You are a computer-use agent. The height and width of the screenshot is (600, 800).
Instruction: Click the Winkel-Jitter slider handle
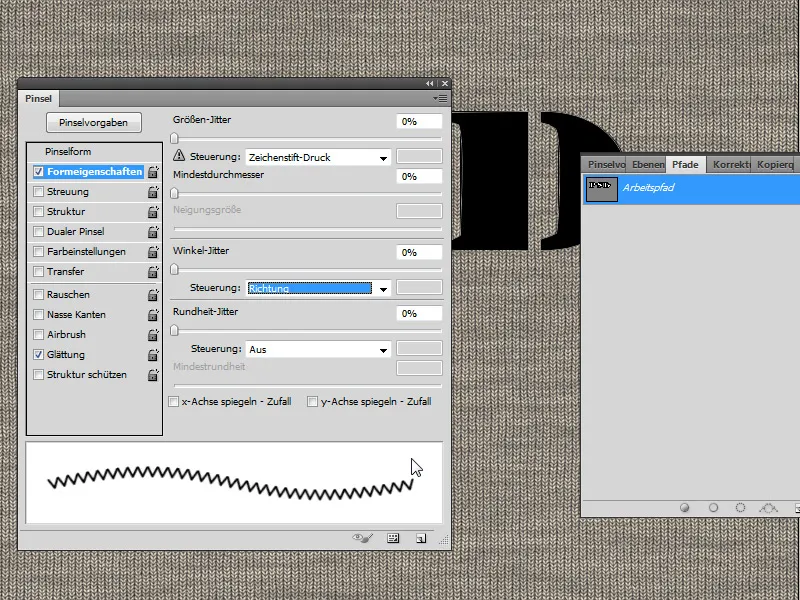(174, 269)
